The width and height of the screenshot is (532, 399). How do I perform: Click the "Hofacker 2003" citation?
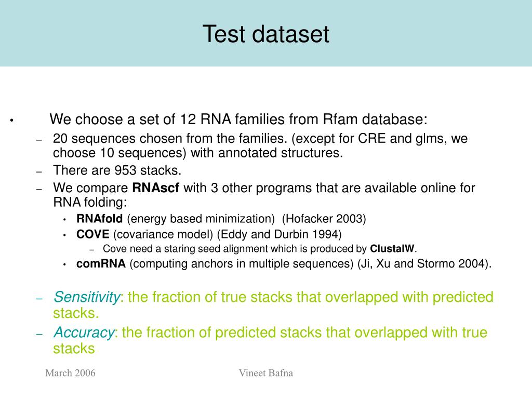click(324, 219)
